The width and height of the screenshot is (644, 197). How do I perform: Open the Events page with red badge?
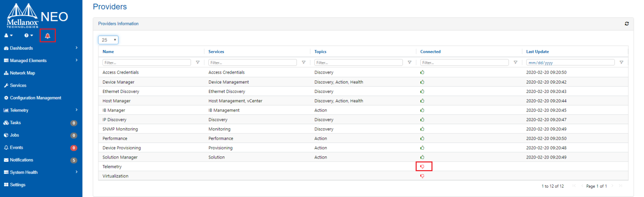(17, 147)
